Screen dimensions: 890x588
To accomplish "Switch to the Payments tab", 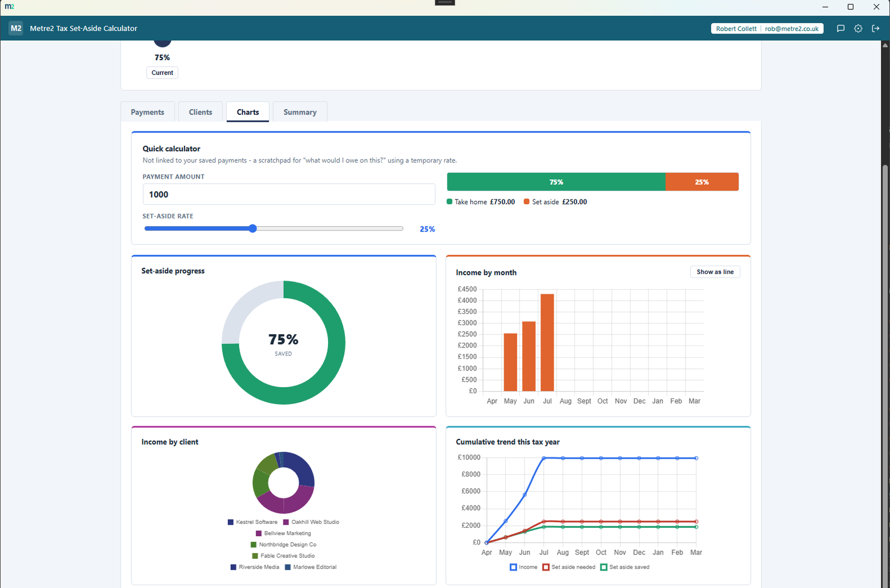I will (148, 112).
